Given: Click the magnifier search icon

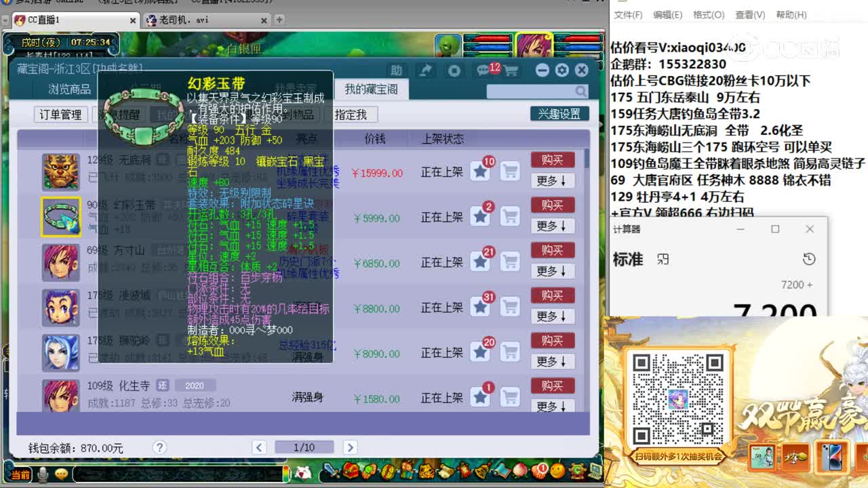Looking at the screenshot, I should 580,91.
